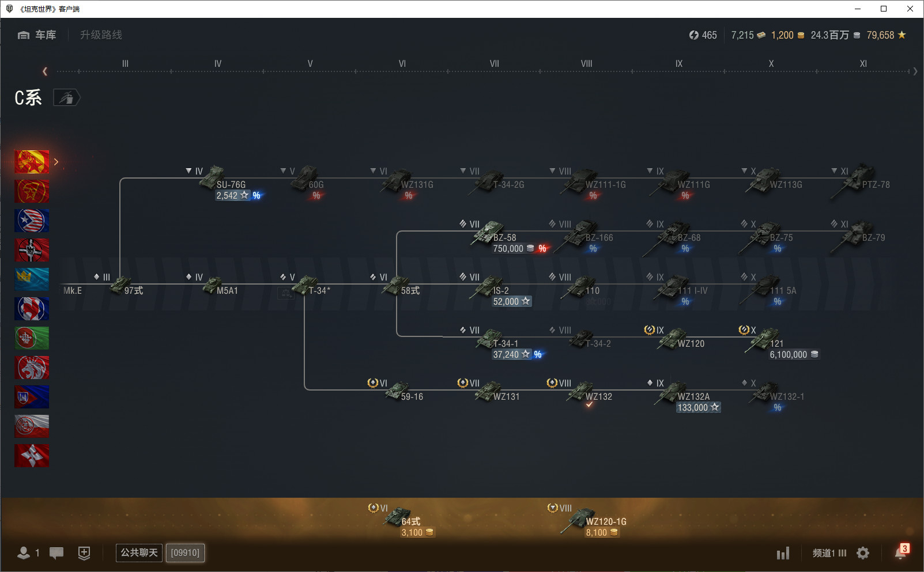
Task: Click the 6,100,000 price under 121
Action: pyautogui.click(x=794, y=355)
